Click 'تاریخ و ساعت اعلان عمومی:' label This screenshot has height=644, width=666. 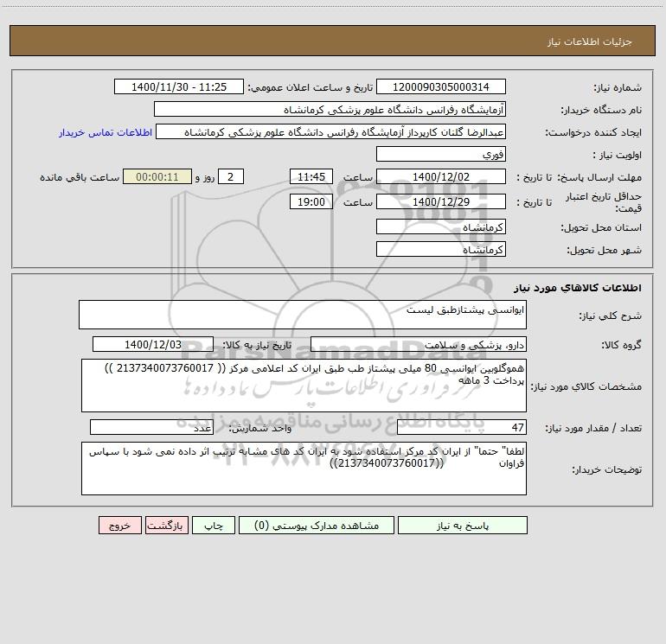pos(310,87)
